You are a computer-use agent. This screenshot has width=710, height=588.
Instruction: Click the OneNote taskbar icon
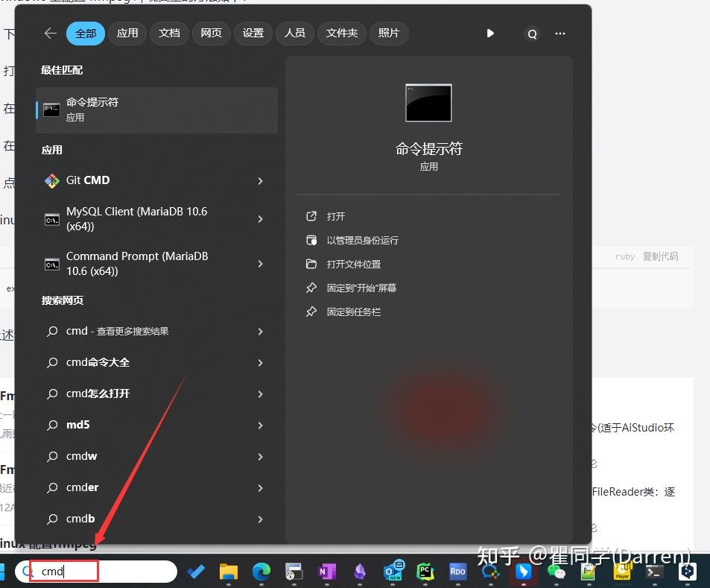point(326,571)
